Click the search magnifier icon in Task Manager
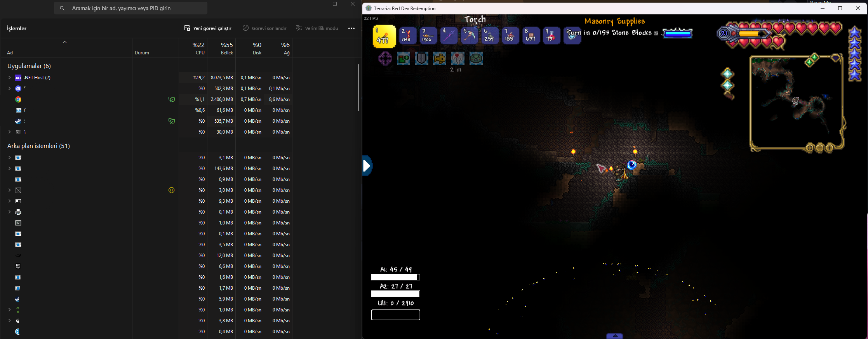 point(62,8)
